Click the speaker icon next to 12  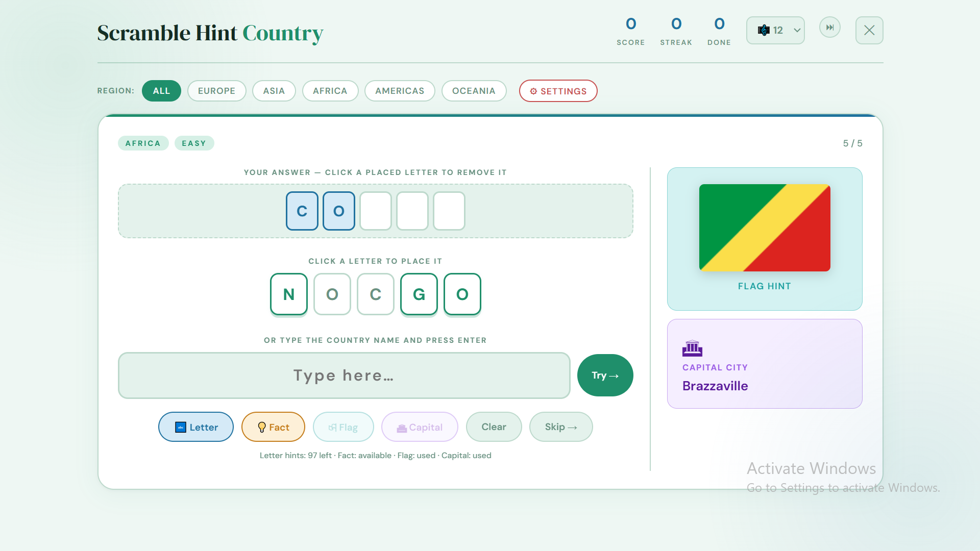click(764, 30)
